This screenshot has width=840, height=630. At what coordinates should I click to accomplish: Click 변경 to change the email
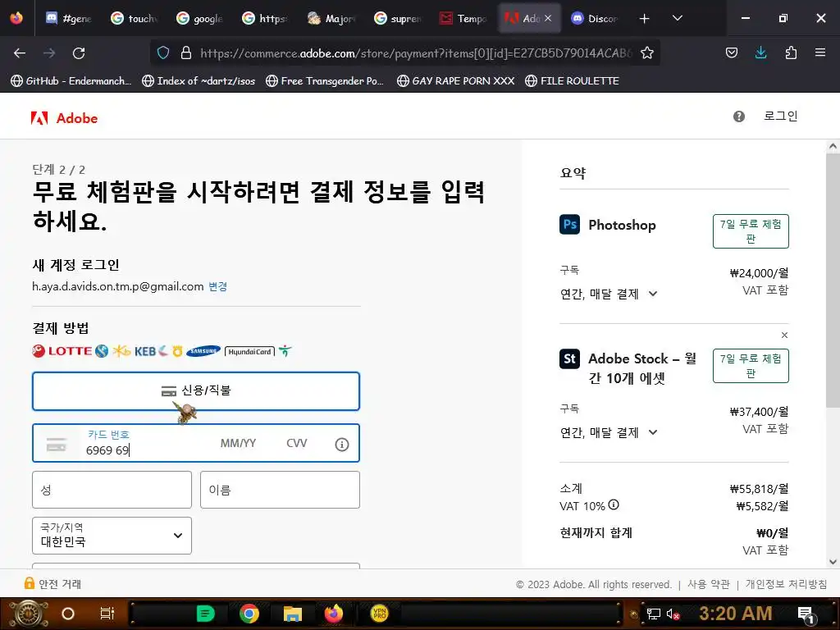(x=218, y=286)
